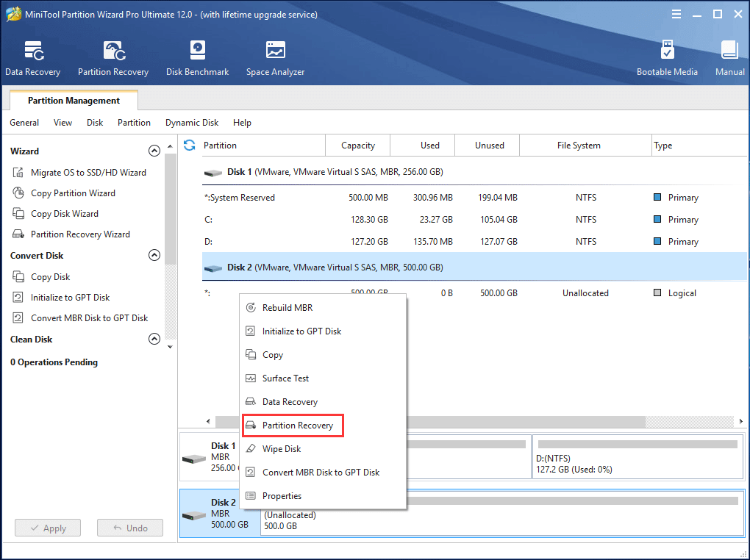This screenshot has height=560, width=750.
Task: Click the Bootable Media icon
Action: [667, 57]
